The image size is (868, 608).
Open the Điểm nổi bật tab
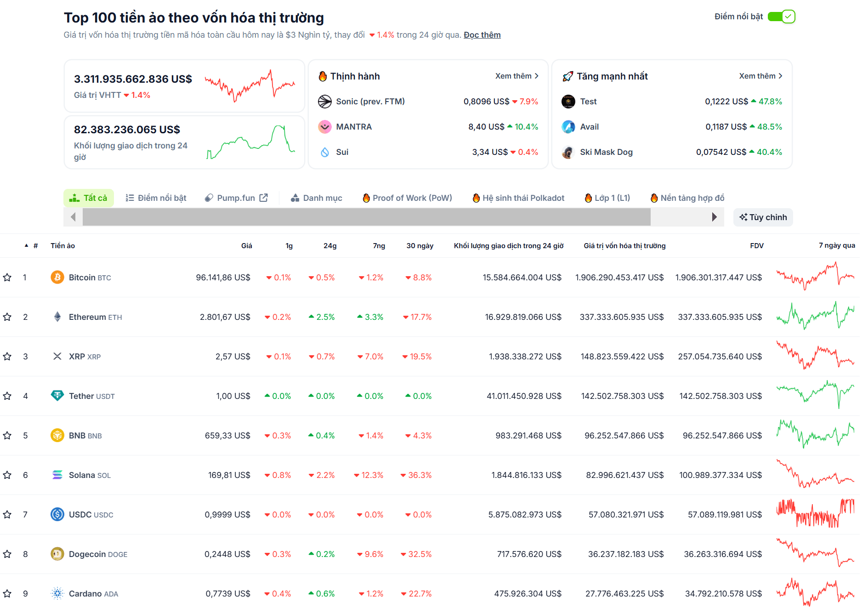156,198
